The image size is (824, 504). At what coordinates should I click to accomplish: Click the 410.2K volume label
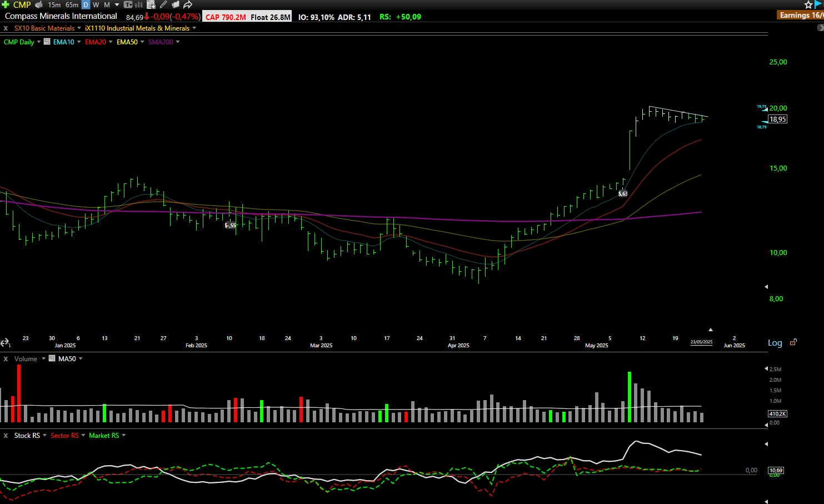777,413
